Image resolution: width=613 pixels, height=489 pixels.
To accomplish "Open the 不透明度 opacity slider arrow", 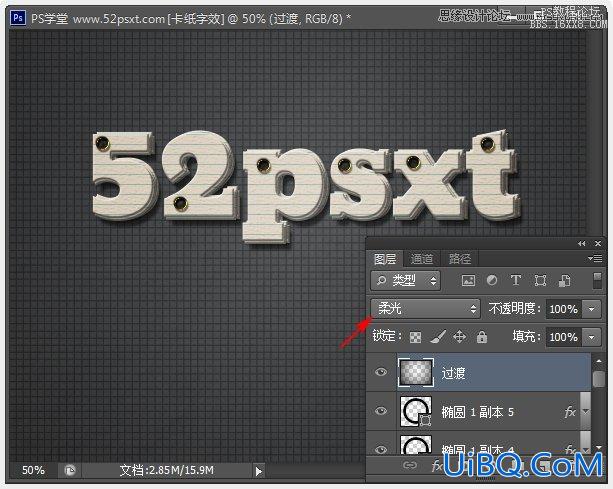I will tap(591, 309).
